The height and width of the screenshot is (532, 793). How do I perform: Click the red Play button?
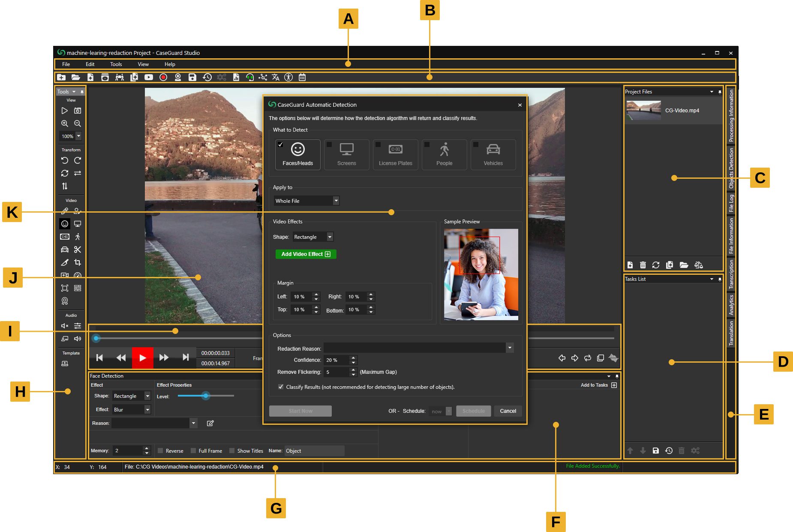pos(143,358)
